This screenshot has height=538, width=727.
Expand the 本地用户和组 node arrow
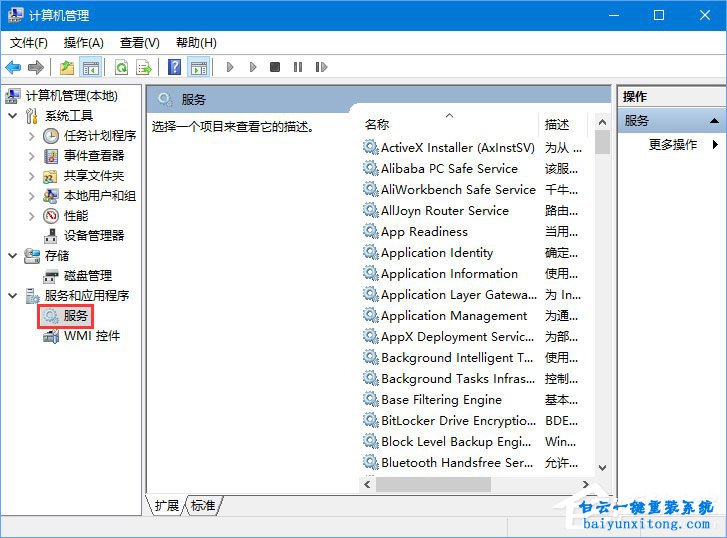click(x=32, y=196)
